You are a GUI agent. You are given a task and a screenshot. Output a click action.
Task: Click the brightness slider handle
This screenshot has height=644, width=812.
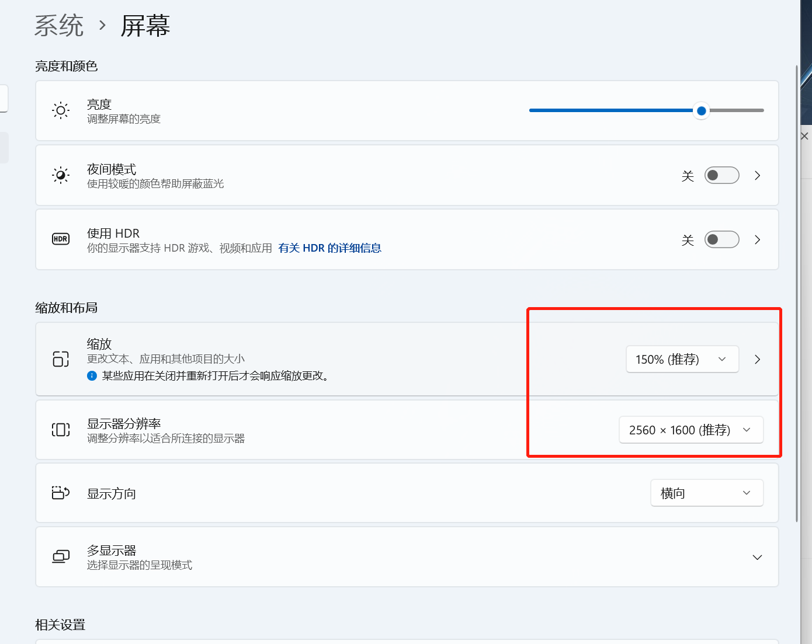(x=702, y=110)
